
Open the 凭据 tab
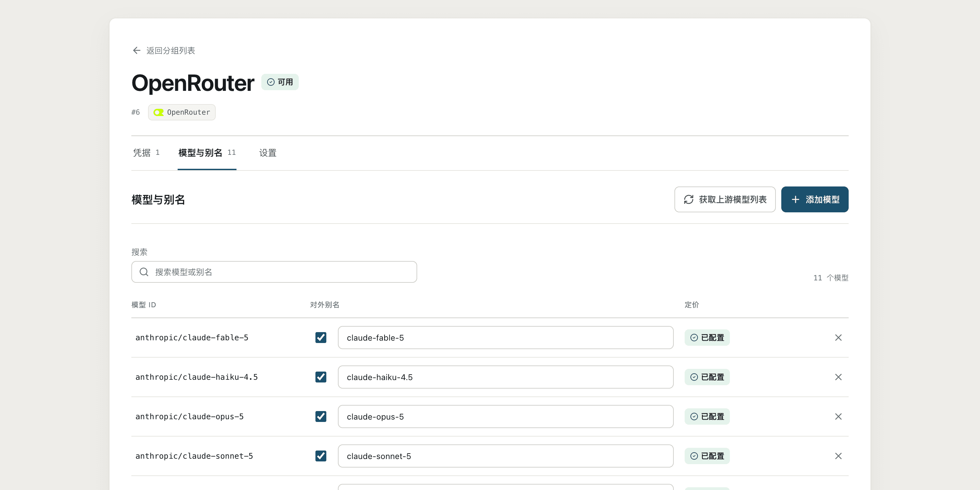(x=146, y=153)
